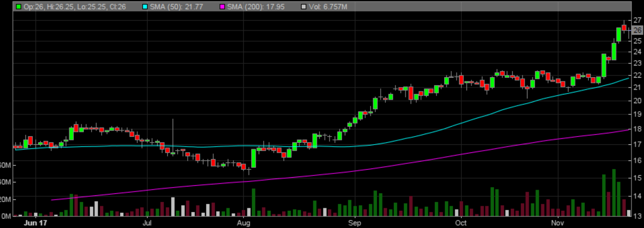Click the 19 price axis label
Screen dimensions: 644x228
[x=637, y=114]
